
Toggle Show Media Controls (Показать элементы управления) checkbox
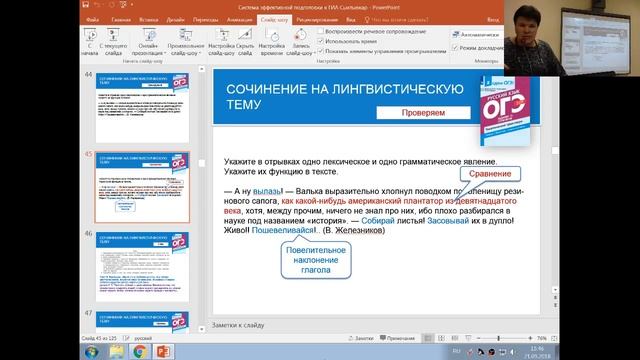point(321,51)
